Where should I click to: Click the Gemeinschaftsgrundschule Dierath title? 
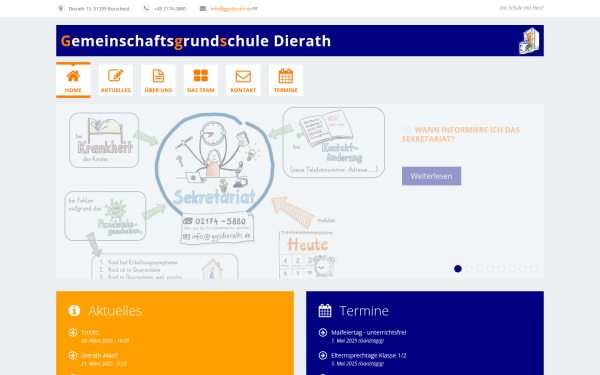196,41
